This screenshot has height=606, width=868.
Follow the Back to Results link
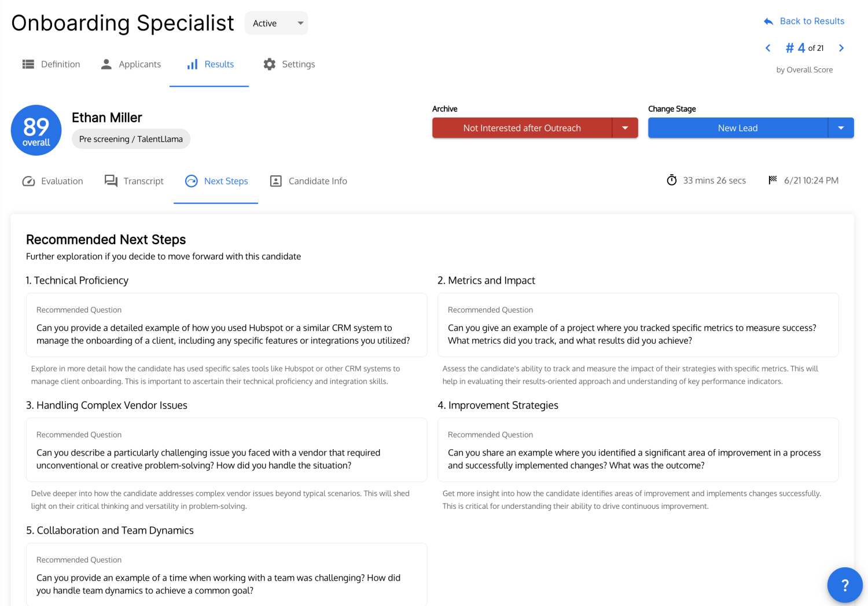coord(804,21)
